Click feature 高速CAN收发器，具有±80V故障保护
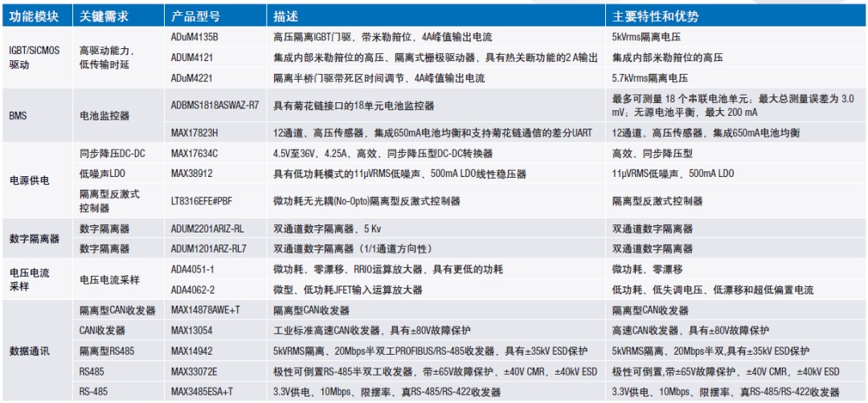Viewport: 868px width, 403px height. point(690,331)
